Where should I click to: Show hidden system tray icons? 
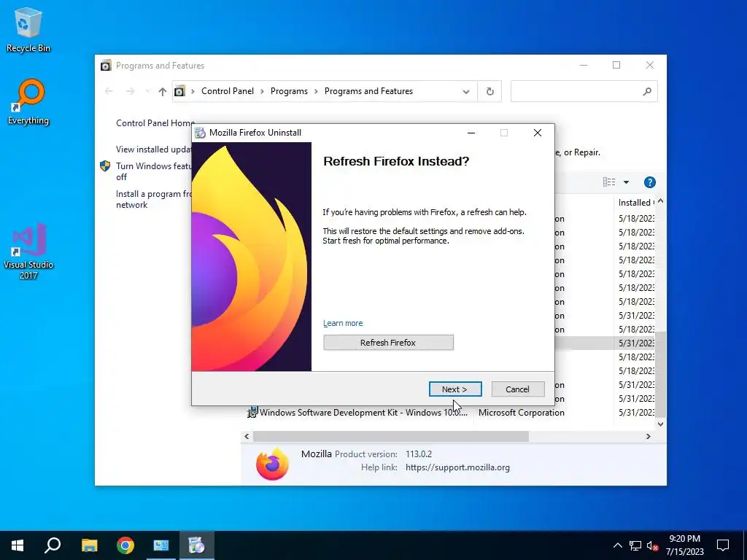click(x=617, y=545)
